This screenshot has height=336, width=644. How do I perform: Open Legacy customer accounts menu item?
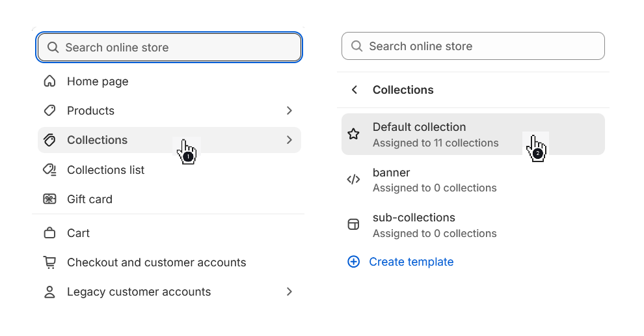[x=169, y=292]
